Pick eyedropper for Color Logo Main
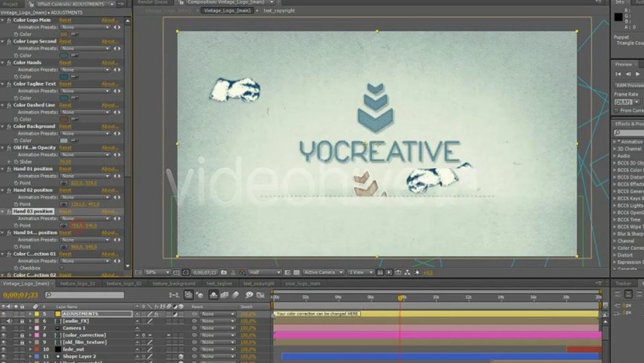Viewport: 644px width, 363px height. (x=75, y=34)
